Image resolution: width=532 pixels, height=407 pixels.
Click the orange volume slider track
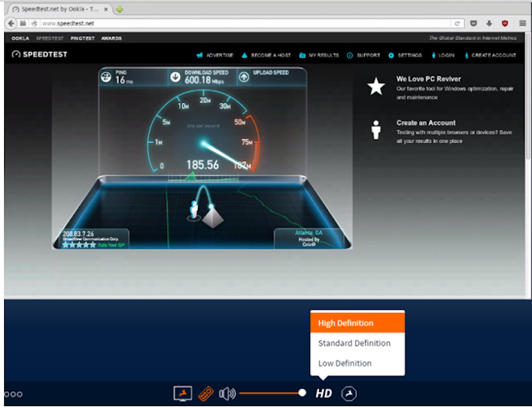click(x=269, y=394)
